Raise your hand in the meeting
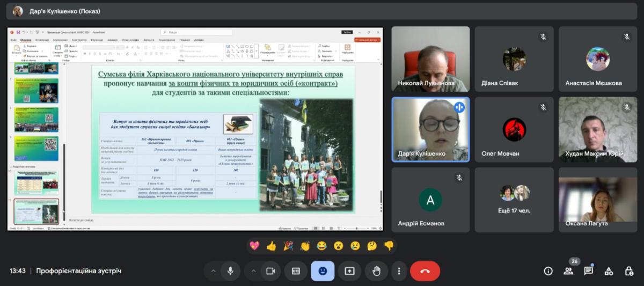This screenshot has height=286, width=644. coord(376,271)
